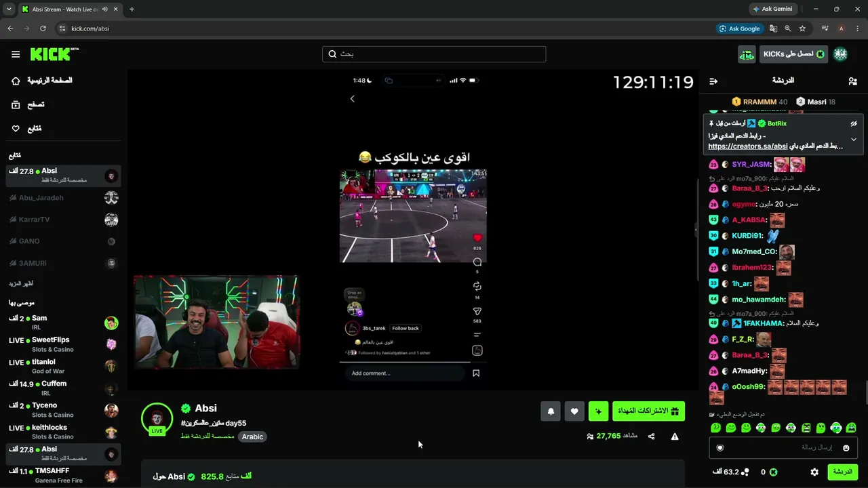Image resolution: width=868 pixels, height=488 pixels.
Task: Click the get KICKs button
Action: [x=793, y=54]
